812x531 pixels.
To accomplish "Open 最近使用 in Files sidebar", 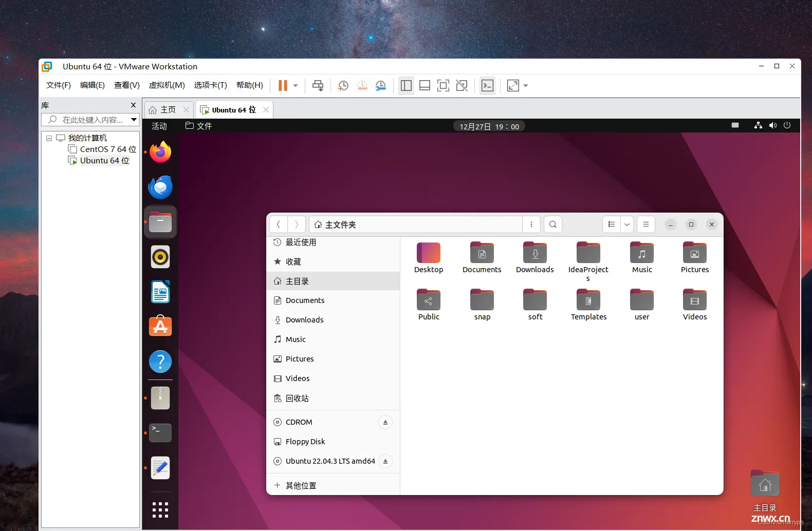I will [x=333, y=242].
